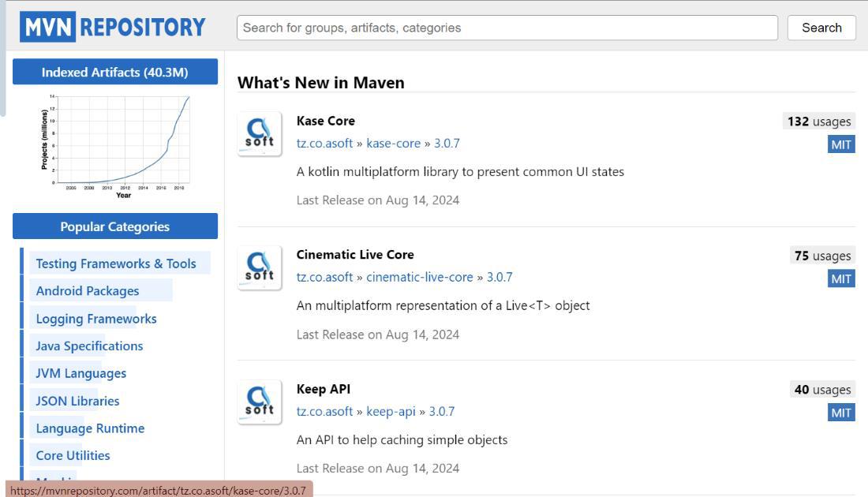Open Java Specifications category
The width and height of the screenshot is (868, 497).
89,346
